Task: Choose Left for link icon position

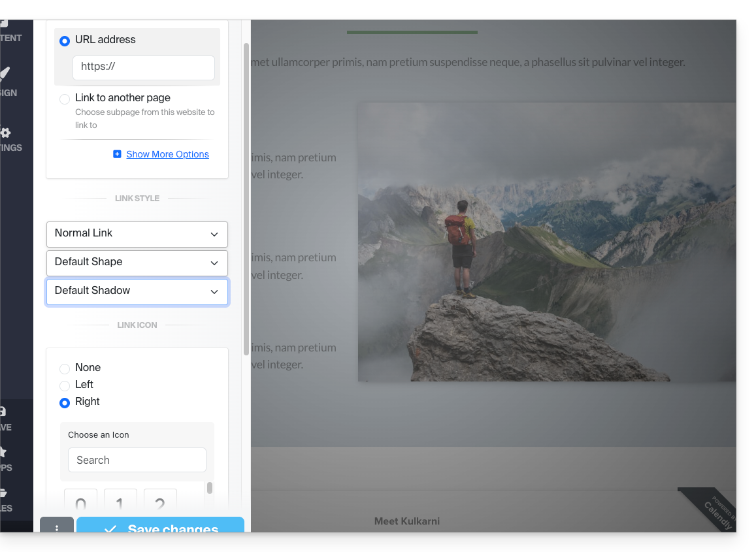Action: pyautogui.click(x=65, y=385)
